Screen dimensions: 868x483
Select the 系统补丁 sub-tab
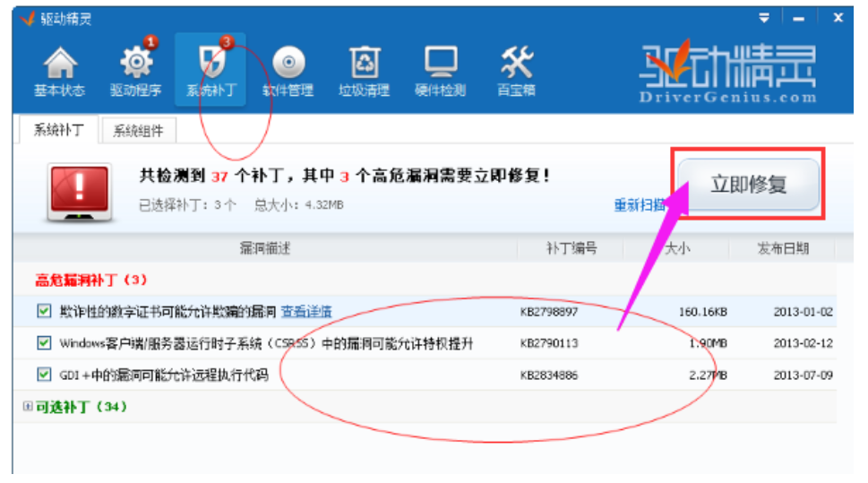[58, 131]
